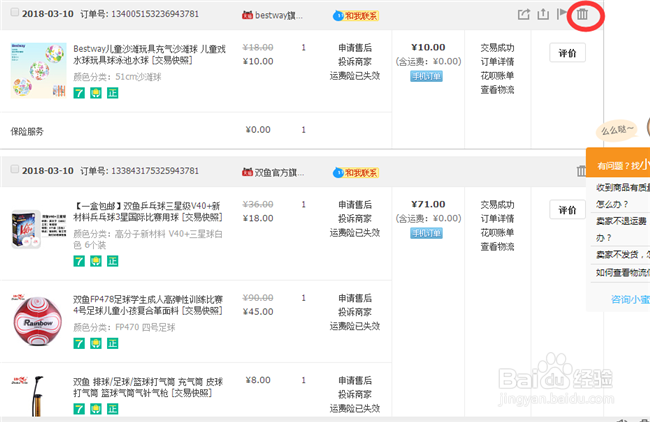Click 投诉商家 for the 打气筒 item
The height and width of the screenshot is (422, 650).
click(355, 395)
